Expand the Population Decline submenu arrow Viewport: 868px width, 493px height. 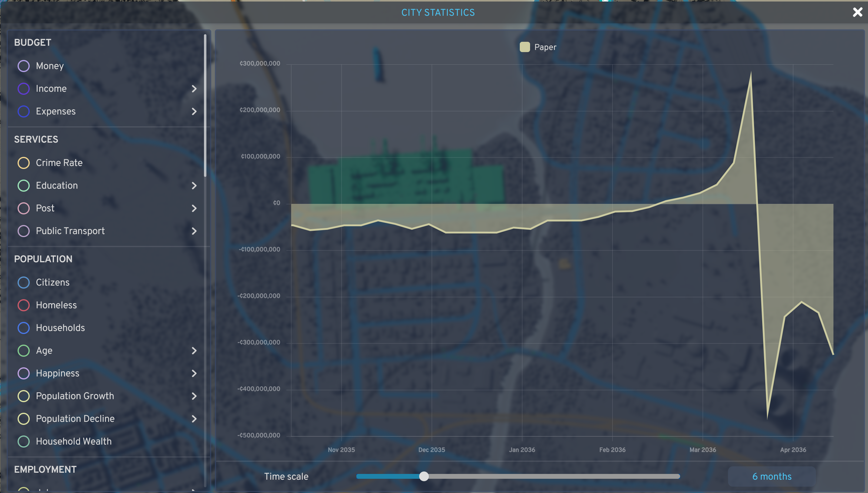point(194,419)
